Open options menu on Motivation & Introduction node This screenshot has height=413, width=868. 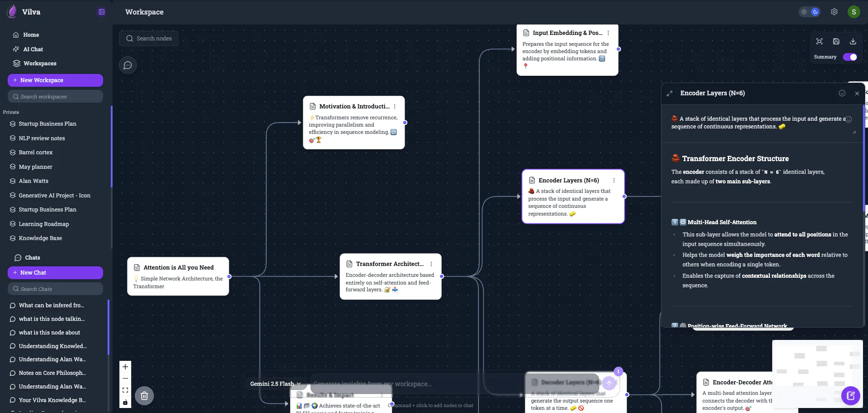tap(395, 107)
